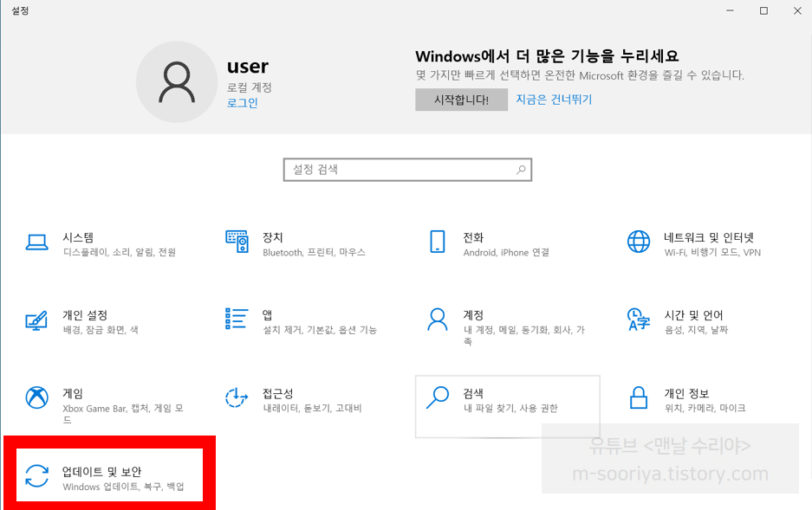
Task: Open the 시간 및 언어 icon
Action: [x=639, y=320]
